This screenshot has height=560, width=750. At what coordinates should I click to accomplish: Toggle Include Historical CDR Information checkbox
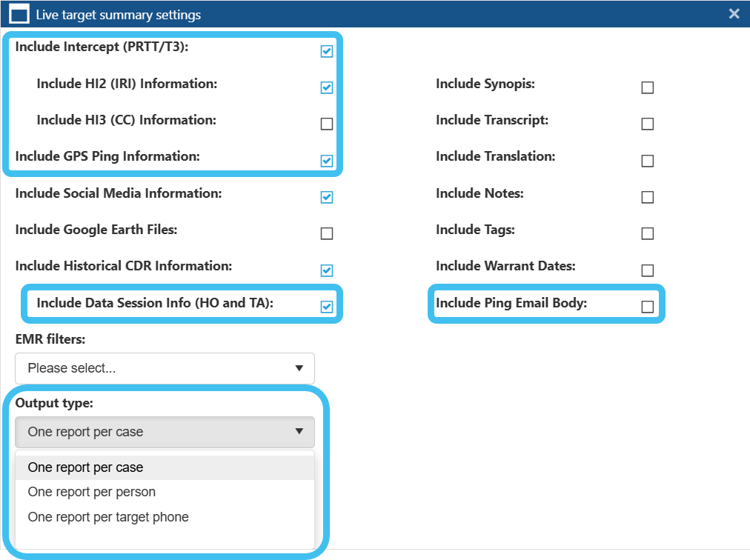pyautogui.click(x=327, y=270)
